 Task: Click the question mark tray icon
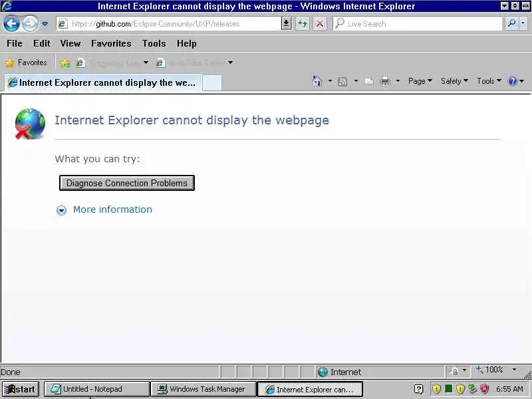click(419, 389)
